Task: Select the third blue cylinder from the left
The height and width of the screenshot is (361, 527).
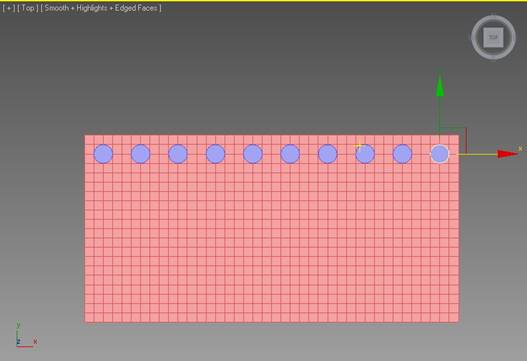Action: (178, 154)
